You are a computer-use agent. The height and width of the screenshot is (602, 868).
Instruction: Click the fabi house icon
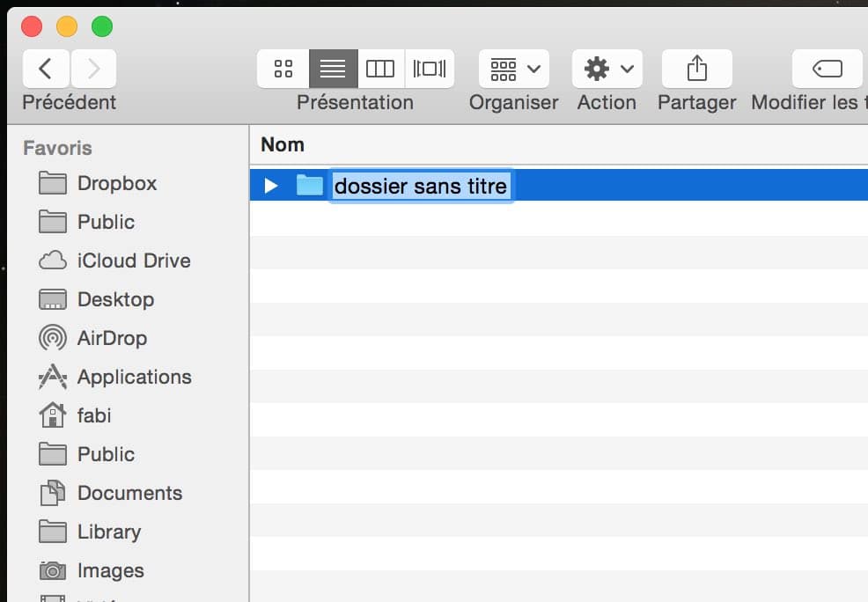pyautogui.click(x=53, y=415)
